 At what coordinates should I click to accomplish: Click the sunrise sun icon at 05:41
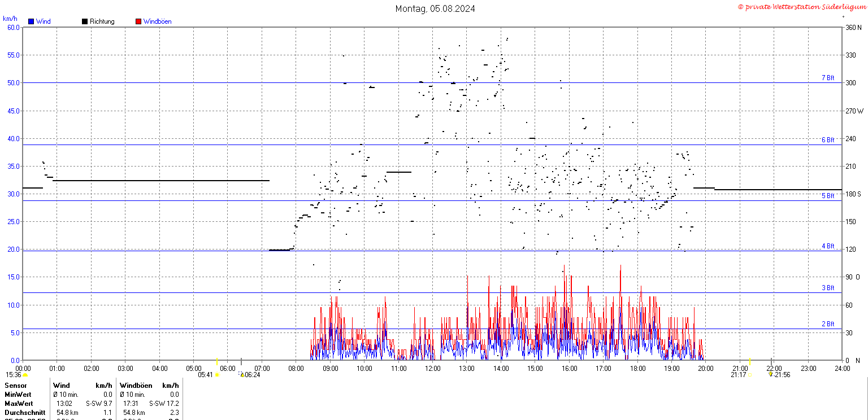point(217,375)
